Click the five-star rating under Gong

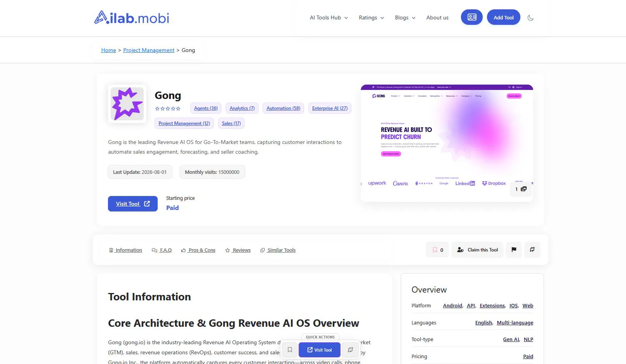(168, 109)
